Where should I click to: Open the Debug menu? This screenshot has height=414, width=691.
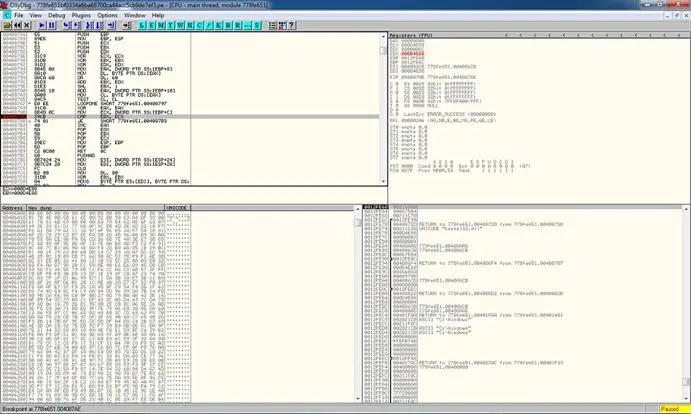tap(56, 16)
